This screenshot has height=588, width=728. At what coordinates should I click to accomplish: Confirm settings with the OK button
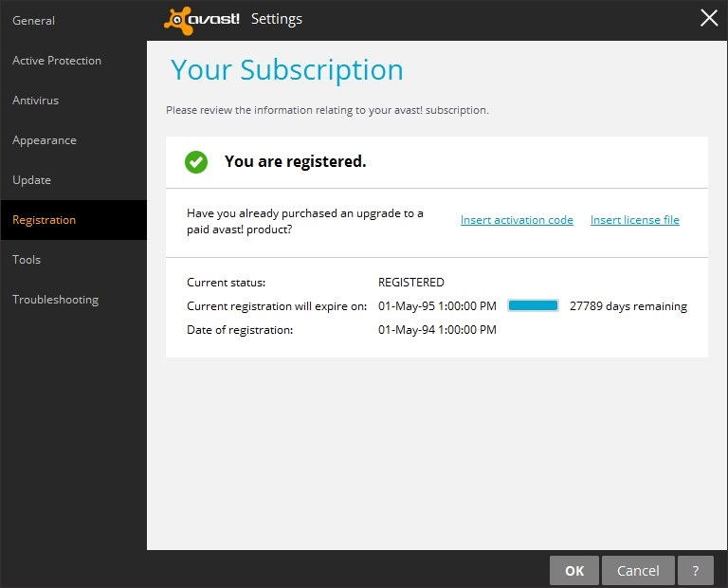[574, 570]
